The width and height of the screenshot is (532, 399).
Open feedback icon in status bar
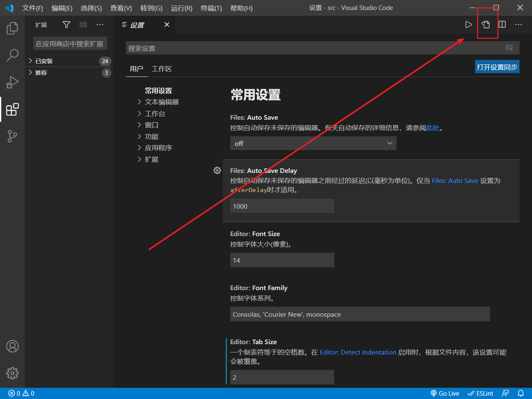[x=505, y=393]
